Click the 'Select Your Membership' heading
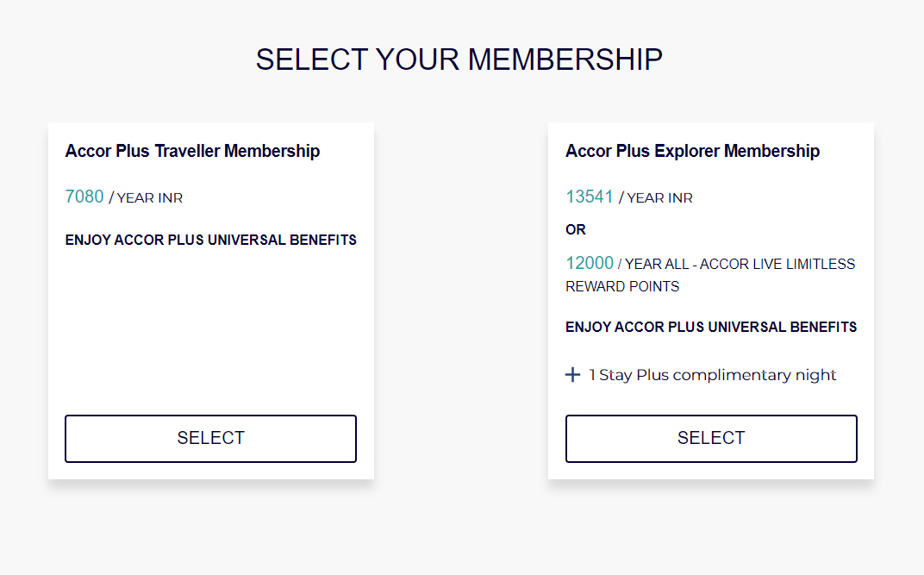Screen dimensions: 924x575 click(459, 59)
